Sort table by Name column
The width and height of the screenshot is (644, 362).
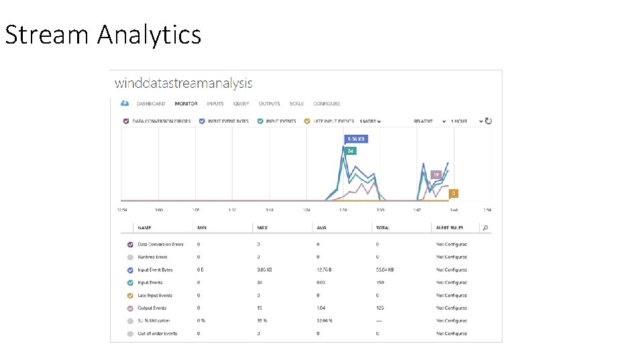click(145, 228)
